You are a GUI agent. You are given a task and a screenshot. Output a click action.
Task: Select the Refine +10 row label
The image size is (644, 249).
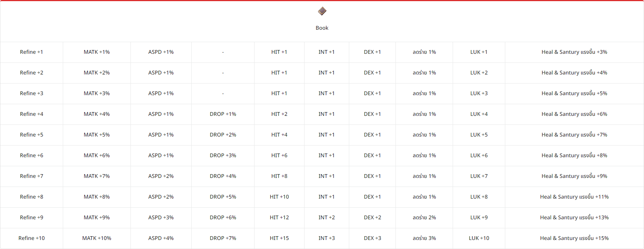pyautogui.click(x=32, y=238)
